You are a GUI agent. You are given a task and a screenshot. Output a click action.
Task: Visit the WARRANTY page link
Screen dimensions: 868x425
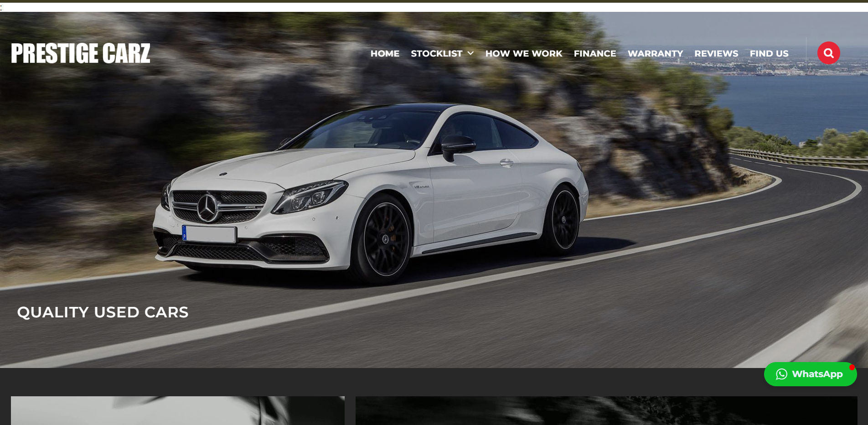pyautogui.click(x=655, y=53)
